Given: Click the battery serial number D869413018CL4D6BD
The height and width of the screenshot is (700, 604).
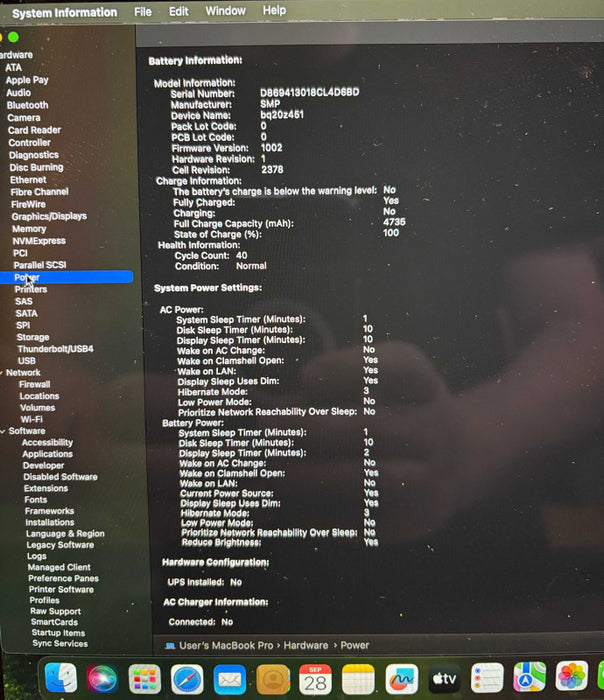Looking at the screenshot, I should pos(310,92).
